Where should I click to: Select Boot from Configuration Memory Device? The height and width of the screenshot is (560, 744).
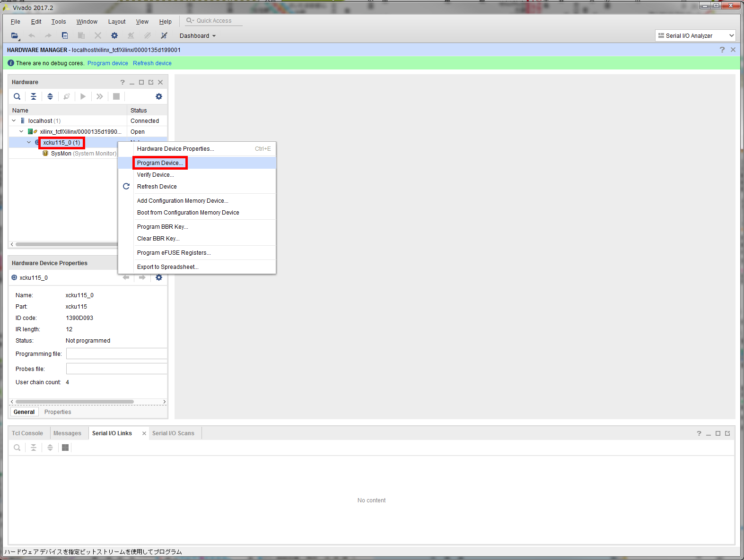click(197, 213)
